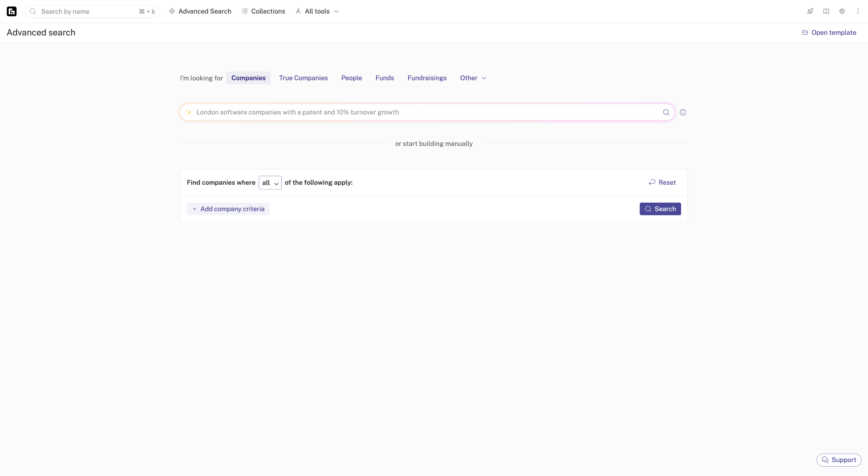
Task: Switch to the Funds tab
Action: coord(384,78)
